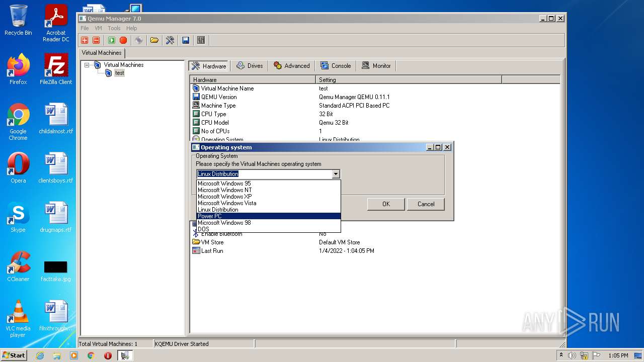Click the wrench and hammer toolbar icon
This screenshot has height=362, width=644.
(x=170, y=40)
